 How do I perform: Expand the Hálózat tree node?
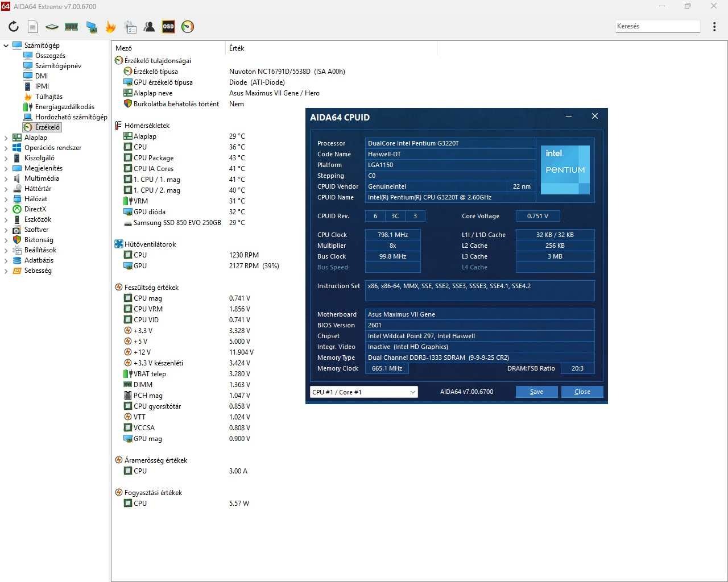(x=6, y=199)
